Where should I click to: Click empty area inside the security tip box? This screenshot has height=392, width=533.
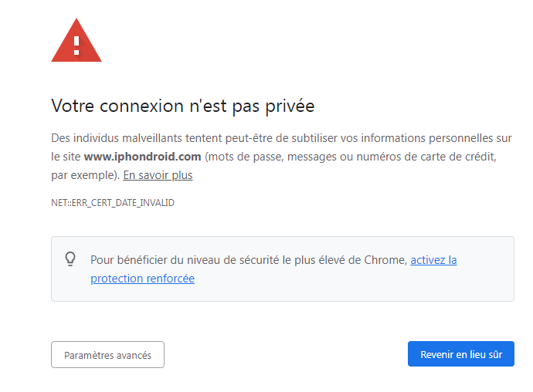pos(340,286)
